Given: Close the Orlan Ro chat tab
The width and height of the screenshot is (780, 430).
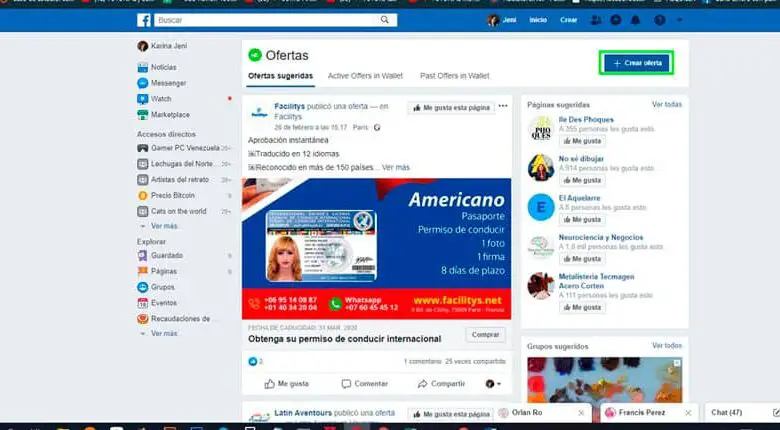Looking at the screenshot, I should [582, 412].
